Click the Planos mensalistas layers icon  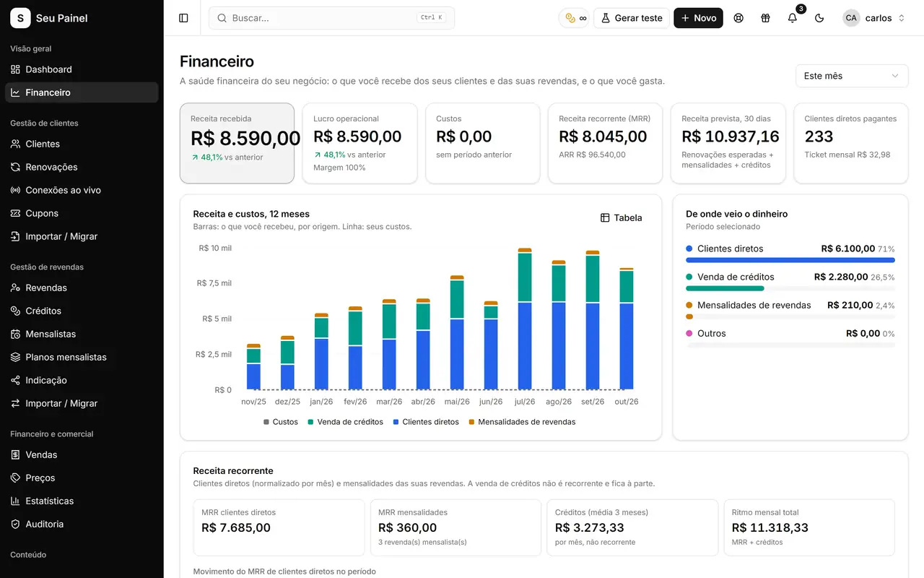click(x=15, y=357)
